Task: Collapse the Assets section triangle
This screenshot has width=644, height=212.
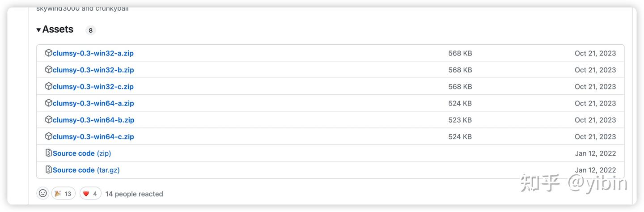Action: pos(39,30)
